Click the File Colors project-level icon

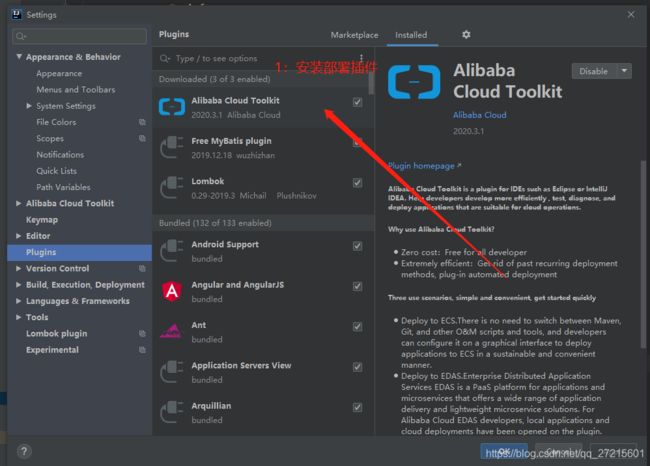pyautogui.click(x=142, y=122)
